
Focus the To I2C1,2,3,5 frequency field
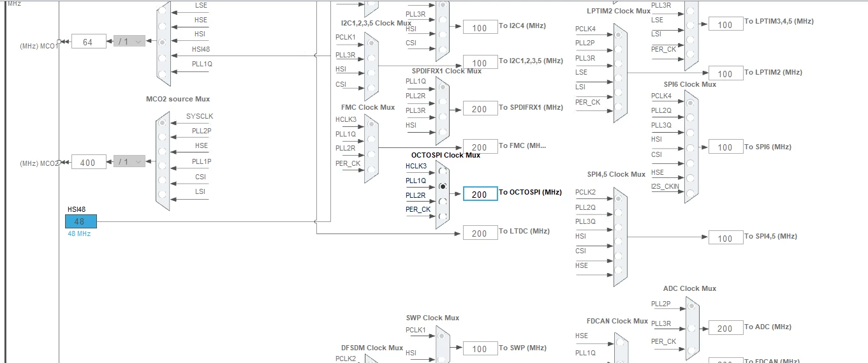(480, 63)
